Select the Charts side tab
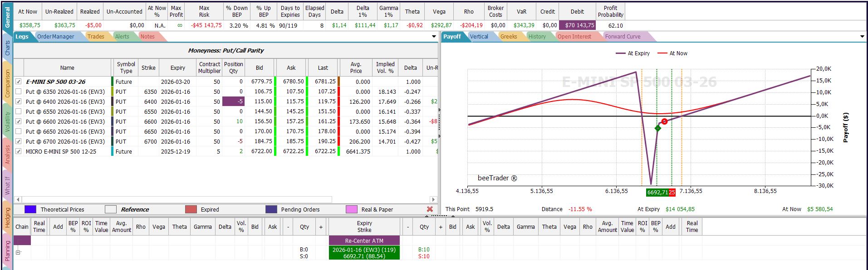Viewport: 868px width, 270px height. [x=7, y=48]
